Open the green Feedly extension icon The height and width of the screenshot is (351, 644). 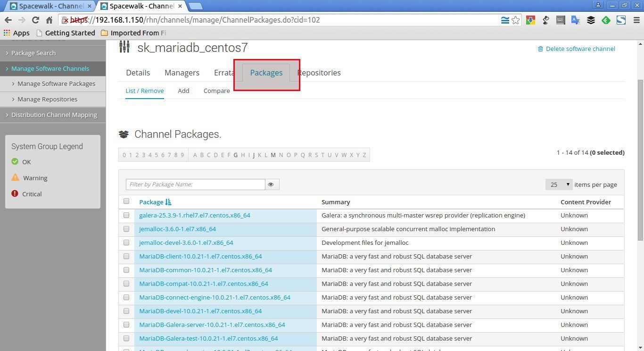click(606, 20)
